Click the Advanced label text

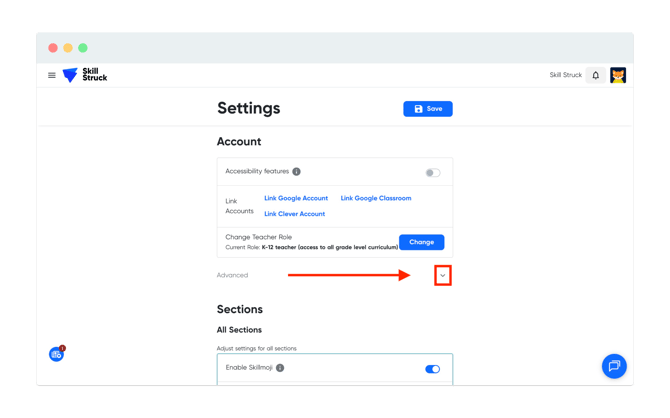pyautogui.click(x=232, y=275)
